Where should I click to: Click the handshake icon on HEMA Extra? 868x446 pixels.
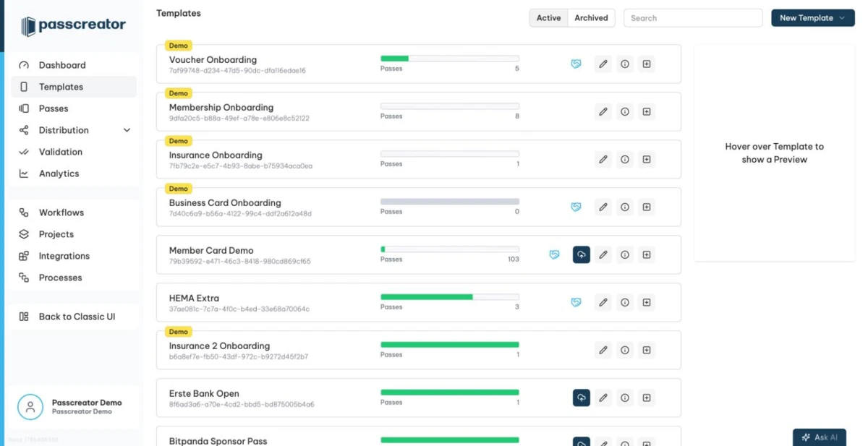(x=576, y=302)
